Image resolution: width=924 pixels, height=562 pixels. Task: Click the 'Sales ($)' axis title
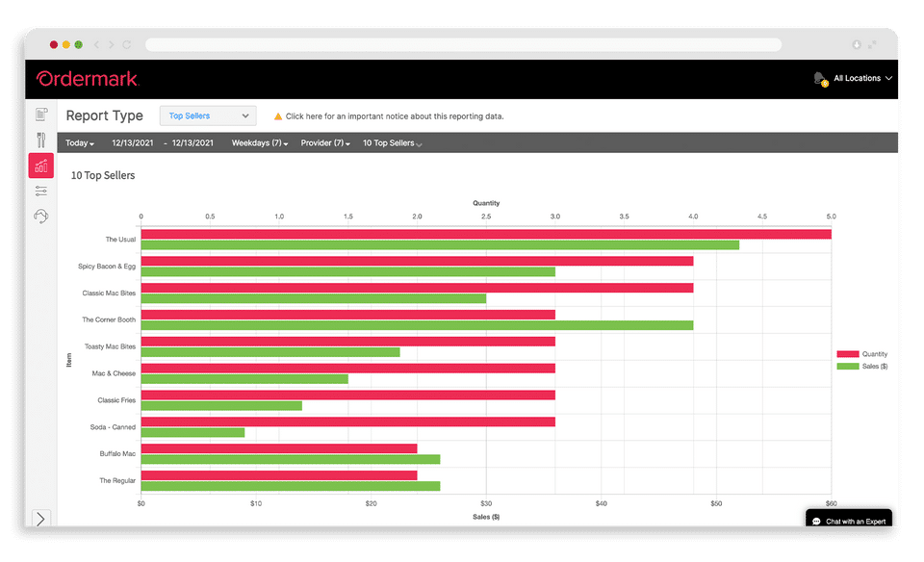(486, 517)
